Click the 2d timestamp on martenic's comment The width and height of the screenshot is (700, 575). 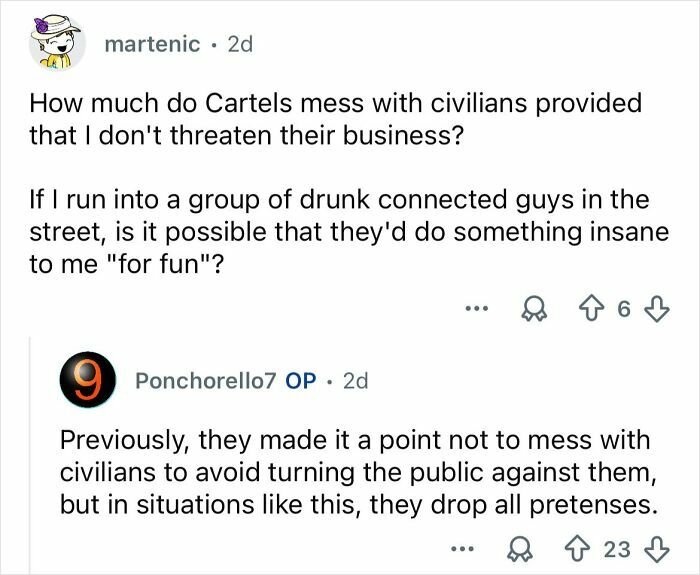pyautogui.click(x=240, y=47)
